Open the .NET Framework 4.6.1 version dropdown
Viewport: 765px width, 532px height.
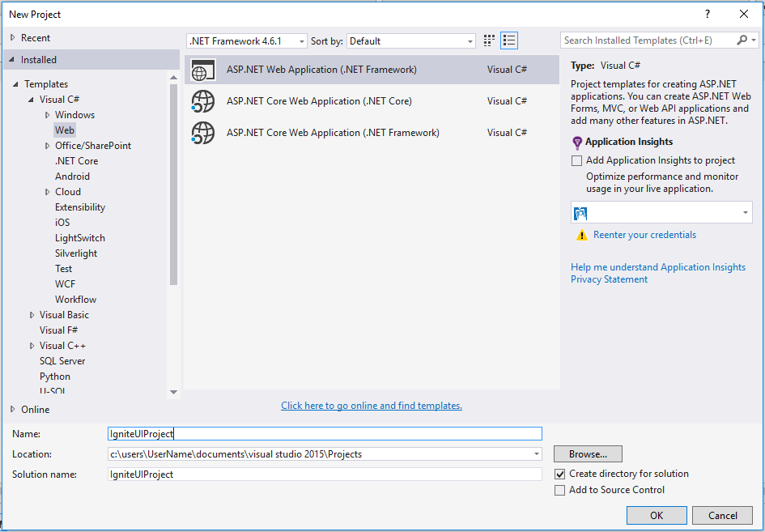point(247,40)
